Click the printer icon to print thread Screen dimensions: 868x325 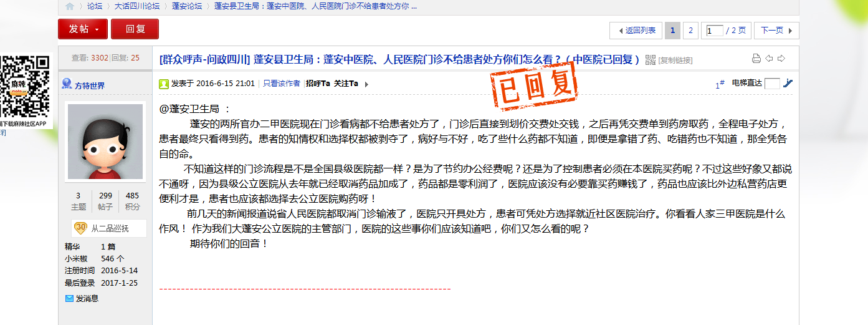756,59
